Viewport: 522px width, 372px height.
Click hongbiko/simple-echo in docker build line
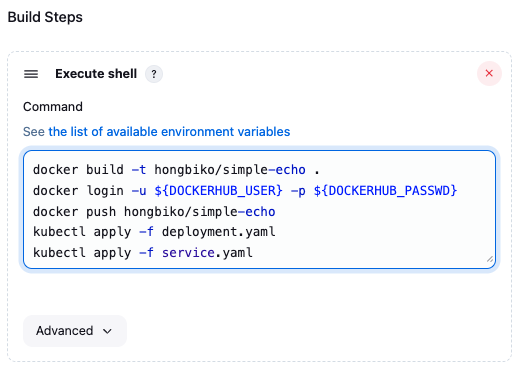[230, 170]
